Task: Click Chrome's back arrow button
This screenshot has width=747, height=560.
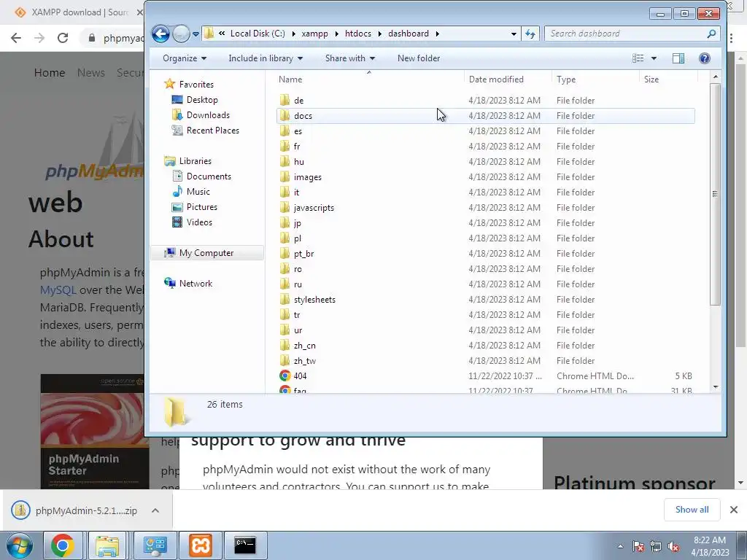Action: 16,38
